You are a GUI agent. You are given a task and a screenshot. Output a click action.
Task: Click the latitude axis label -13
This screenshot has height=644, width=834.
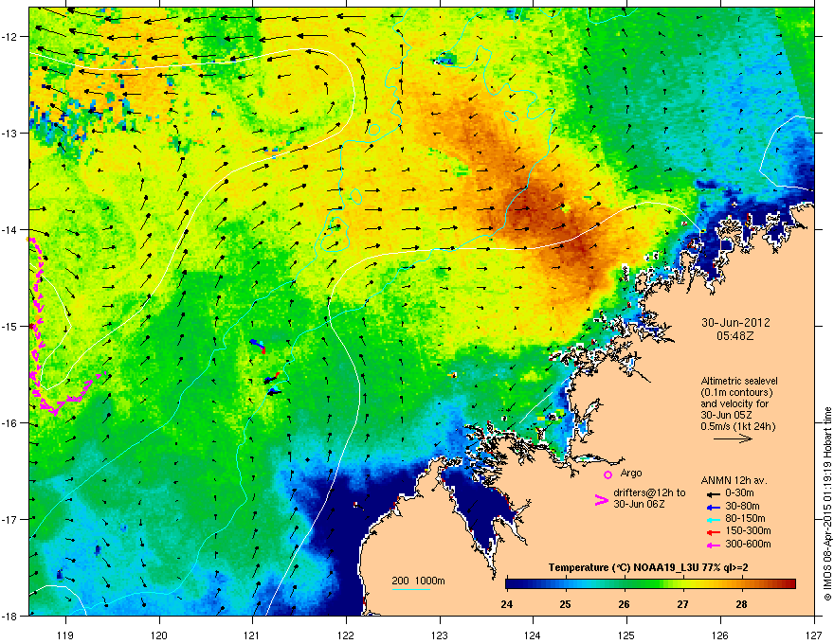(10, 134)
